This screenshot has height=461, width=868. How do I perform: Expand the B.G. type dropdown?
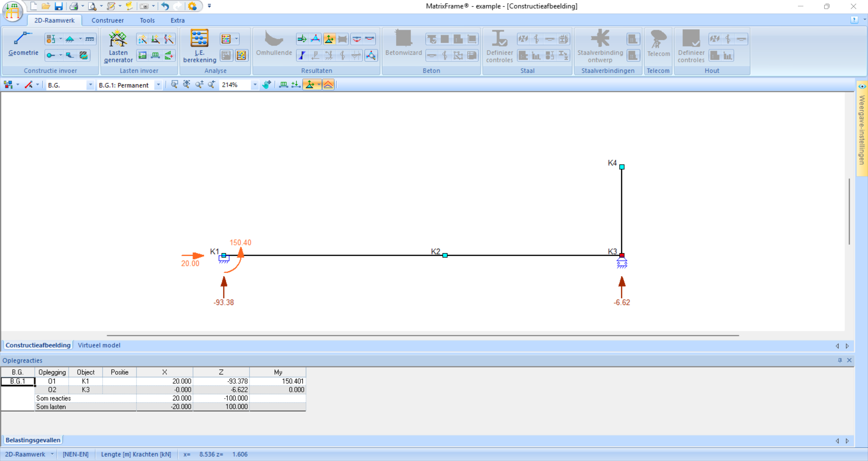pos(90,85)
